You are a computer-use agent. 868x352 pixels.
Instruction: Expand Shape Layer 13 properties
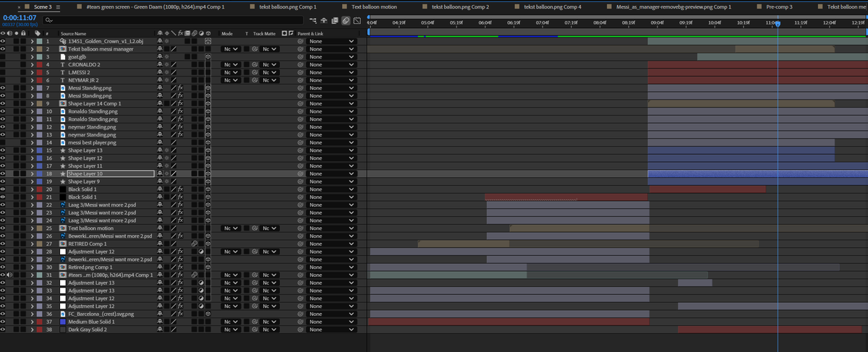point(32,150)
